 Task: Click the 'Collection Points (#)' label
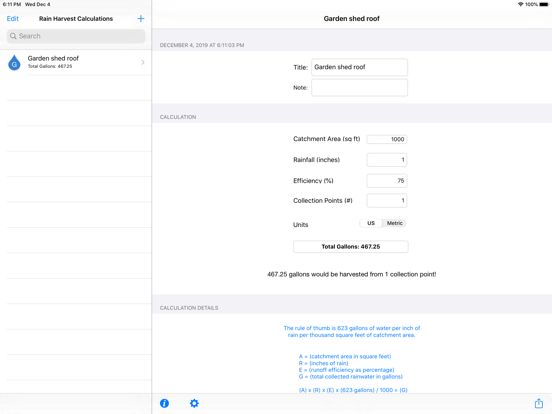coord(323,201)
